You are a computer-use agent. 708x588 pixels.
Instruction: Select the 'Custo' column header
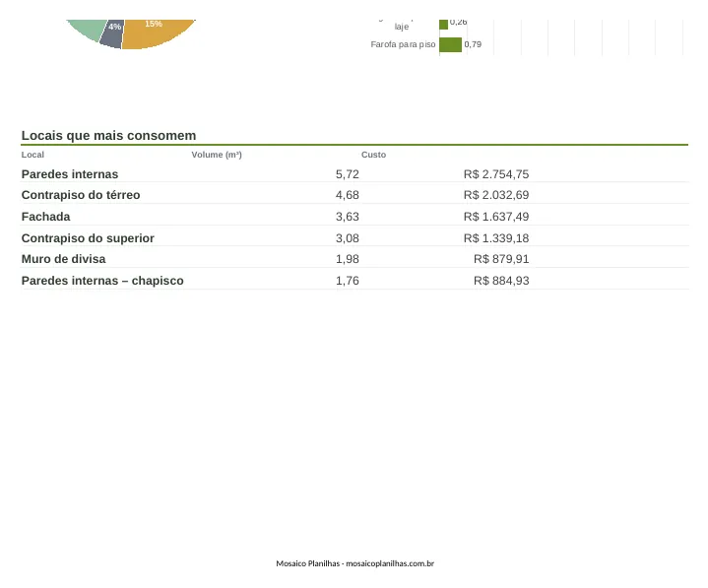pos(373,155)
